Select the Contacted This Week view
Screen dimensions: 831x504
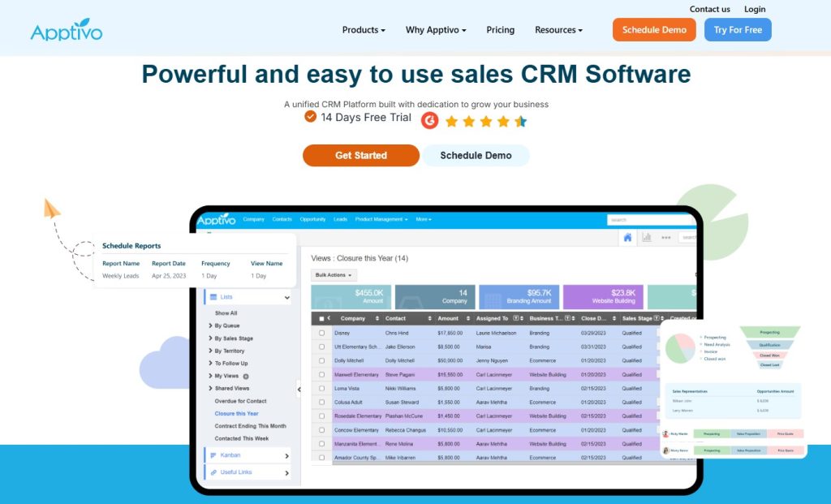tap(242, 439)
